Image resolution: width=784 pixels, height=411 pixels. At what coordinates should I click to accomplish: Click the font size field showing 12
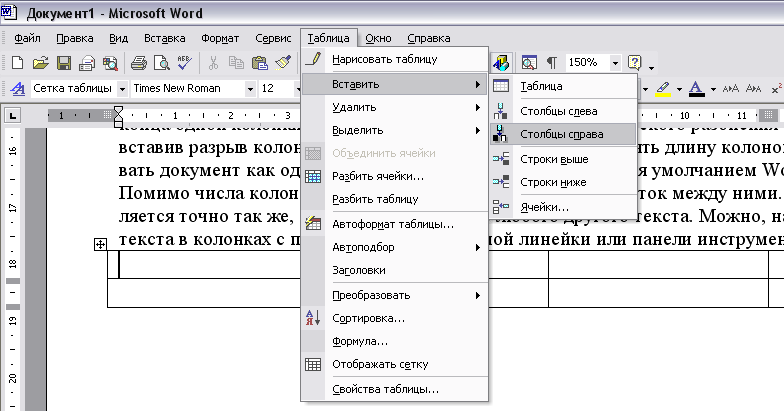tap(278, 89)
